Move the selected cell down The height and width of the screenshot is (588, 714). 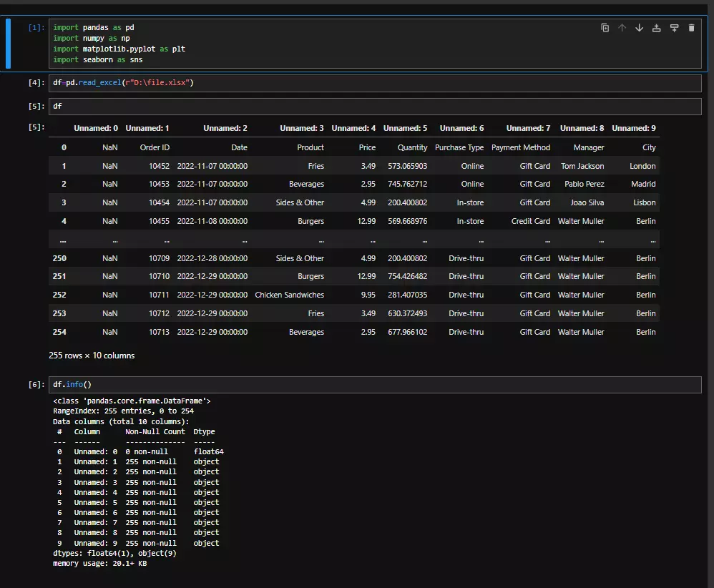click(639, 28)
